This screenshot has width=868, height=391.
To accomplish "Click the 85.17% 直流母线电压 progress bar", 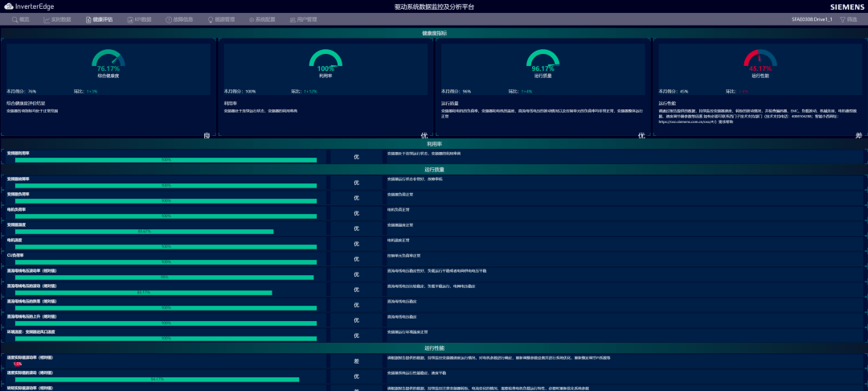I will pos(143,293).
